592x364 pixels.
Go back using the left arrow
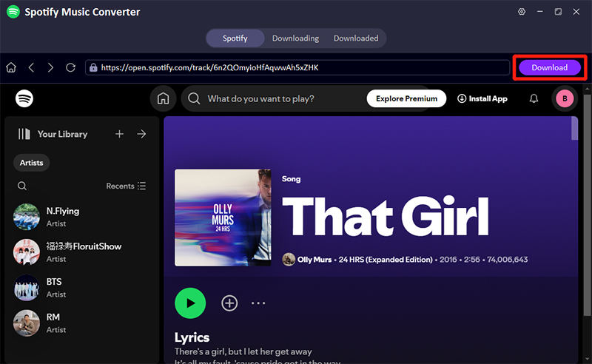tap(31, 67)
